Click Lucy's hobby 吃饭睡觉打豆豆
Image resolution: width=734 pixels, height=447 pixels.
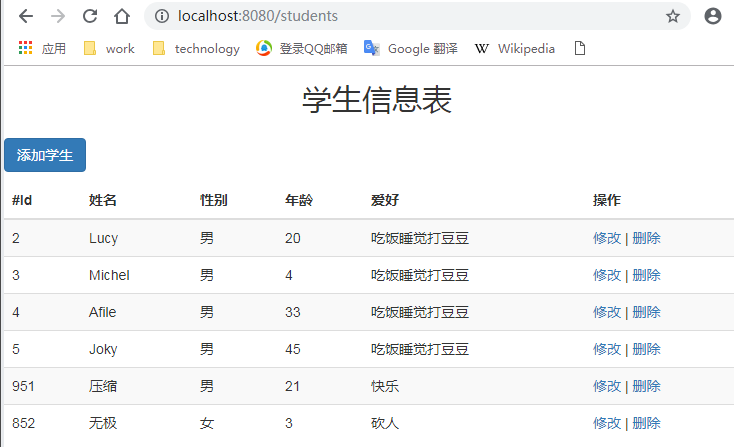(420, 238)
